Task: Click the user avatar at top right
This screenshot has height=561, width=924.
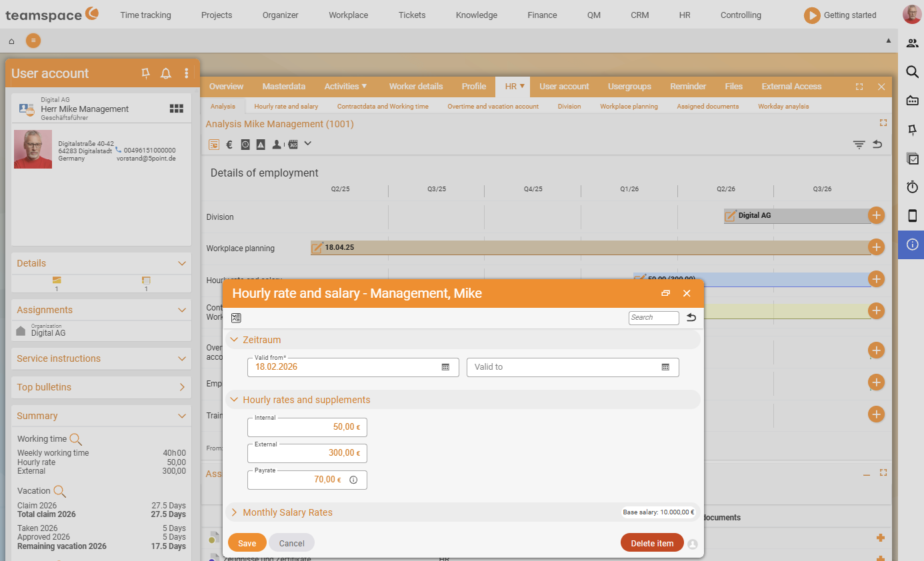Action: coord(911,15)
